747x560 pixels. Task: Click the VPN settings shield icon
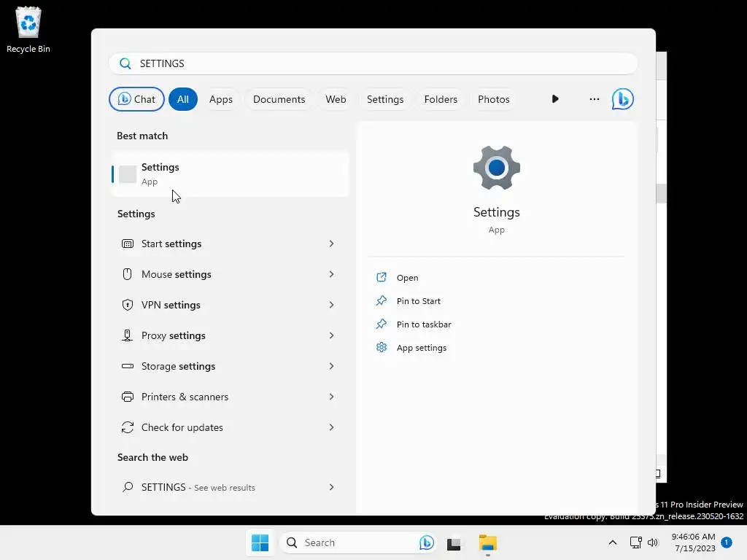[127, 305]
